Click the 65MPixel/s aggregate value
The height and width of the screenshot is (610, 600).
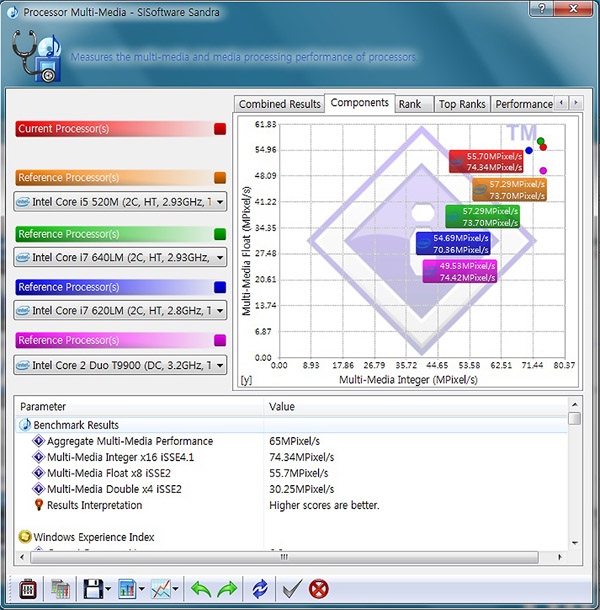[295, 441]
